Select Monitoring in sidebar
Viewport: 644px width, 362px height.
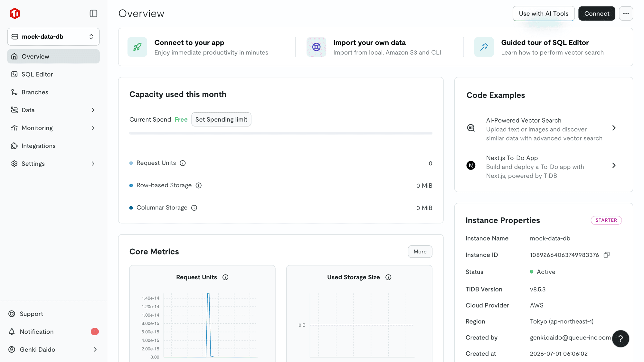point(53,128)
